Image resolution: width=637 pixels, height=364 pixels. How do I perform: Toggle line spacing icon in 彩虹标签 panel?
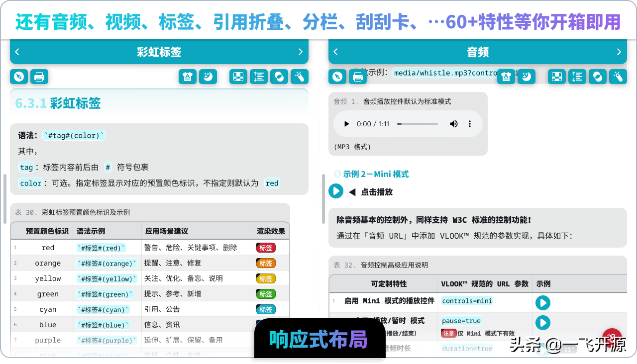(259, 77)
